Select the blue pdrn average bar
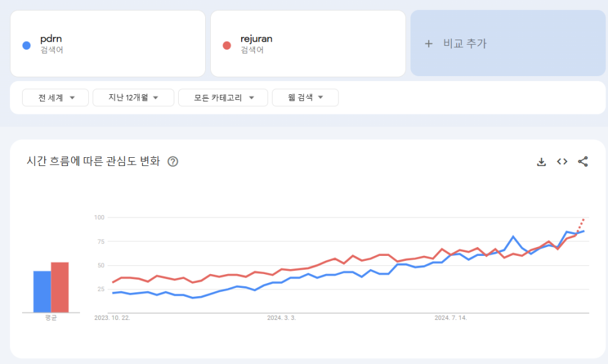608x364 pixels. pyautogui.click(x=42, y=292)
